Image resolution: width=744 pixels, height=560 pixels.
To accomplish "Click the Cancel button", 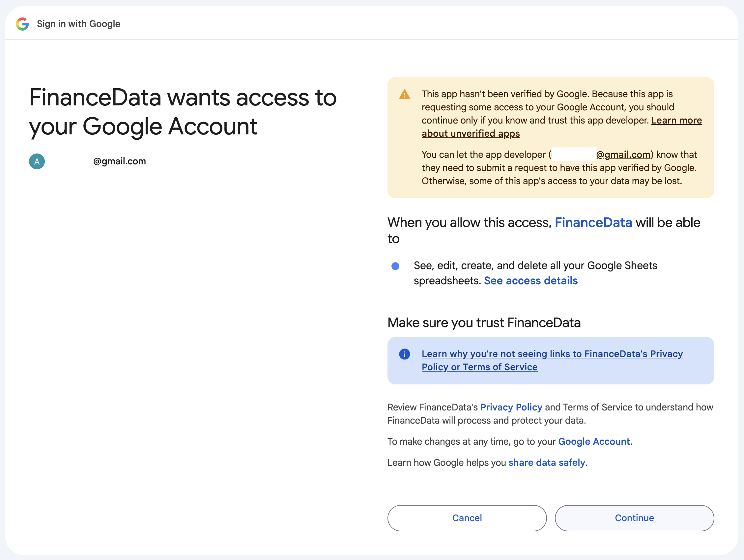I will 467,518.
